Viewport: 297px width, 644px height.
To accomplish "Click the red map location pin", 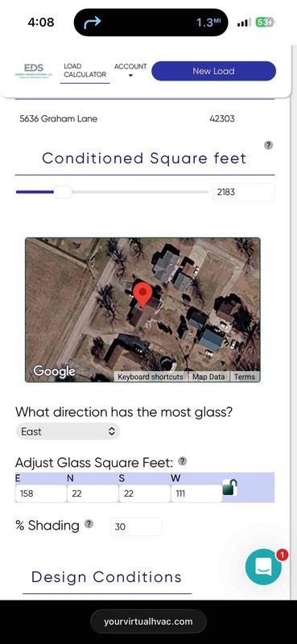I will (142, 295).
